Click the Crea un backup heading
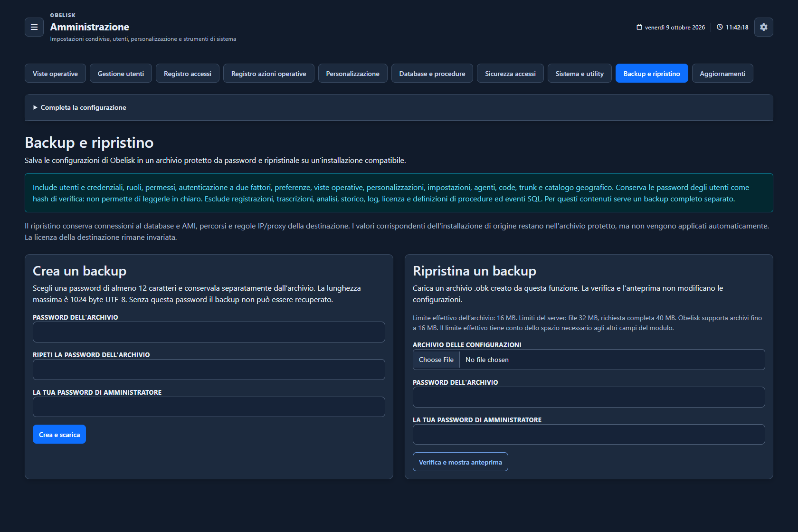798x532 pixels. pos(80,271)
